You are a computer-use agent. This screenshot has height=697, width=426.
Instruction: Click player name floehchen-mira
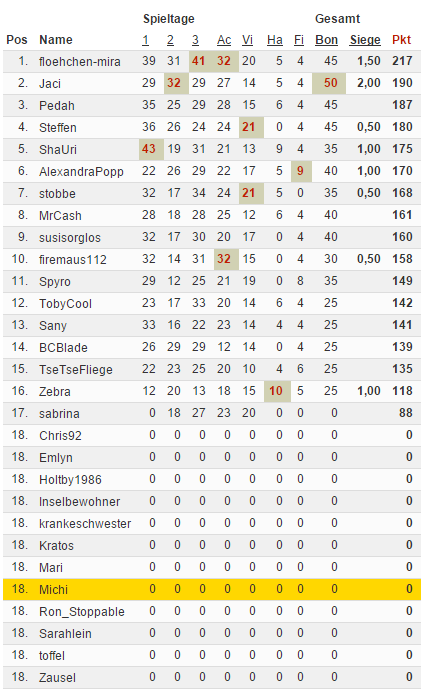(80, 61)
